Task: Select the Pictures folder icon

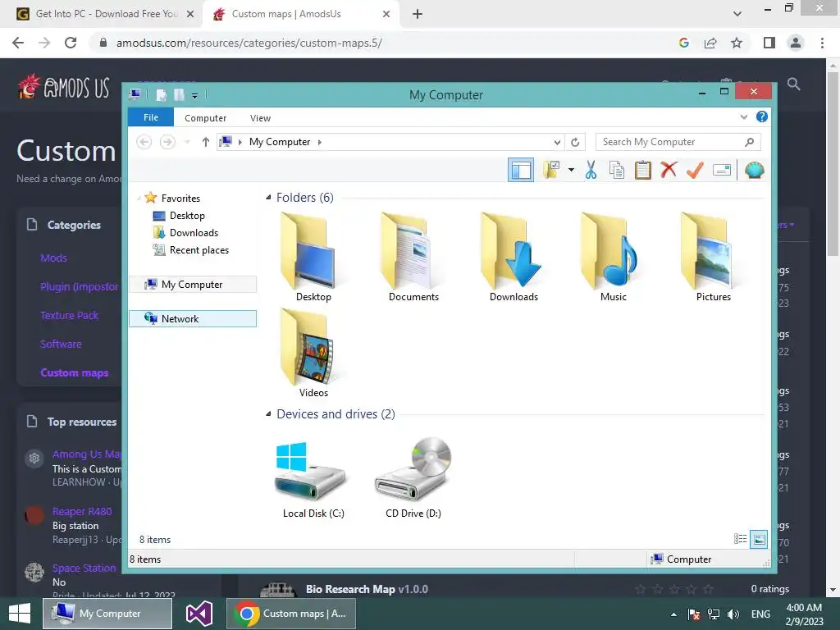Action: pos(713,258)
